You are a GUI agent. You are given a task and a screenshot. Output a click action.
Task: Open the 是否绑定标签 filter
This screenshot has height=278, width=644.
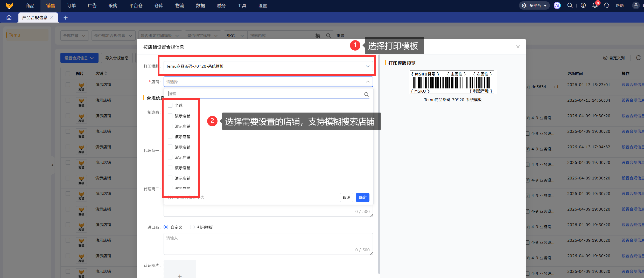(203, 36)
